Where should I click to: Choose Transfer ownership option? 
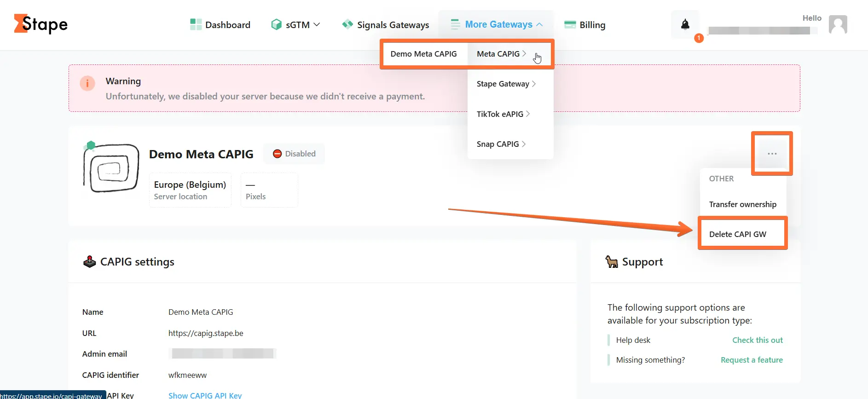click(743, 204)
